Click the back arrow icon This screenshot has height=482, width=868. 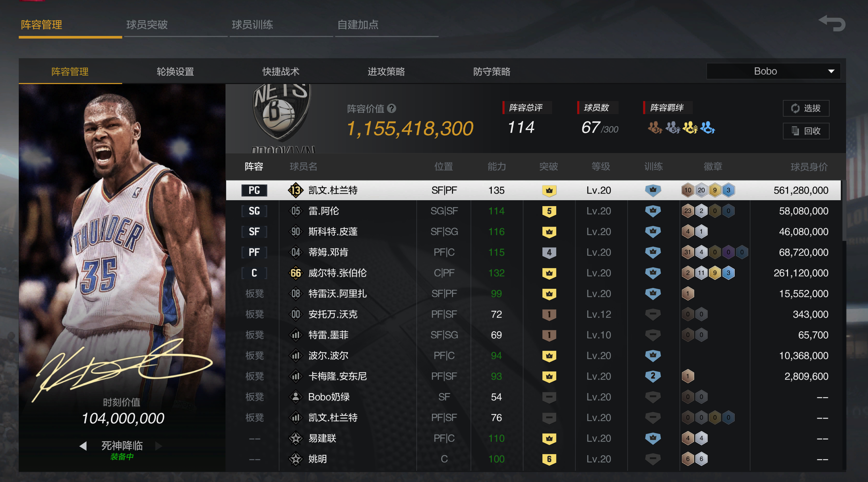click(x=832, y=23)
